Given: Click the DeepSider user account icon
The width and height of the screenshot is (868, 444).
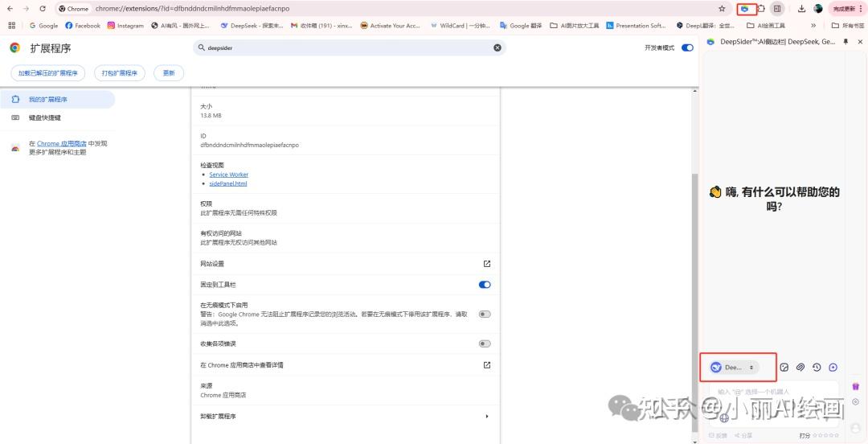Looking at the screenshot, I should 856,428.
